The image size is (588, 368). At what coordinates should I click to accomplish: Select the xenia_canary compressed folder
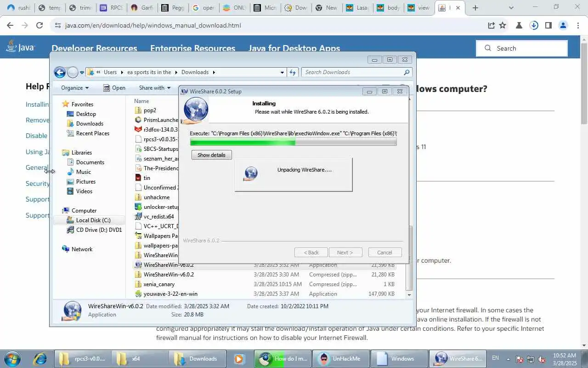click(x=159, y=284)
